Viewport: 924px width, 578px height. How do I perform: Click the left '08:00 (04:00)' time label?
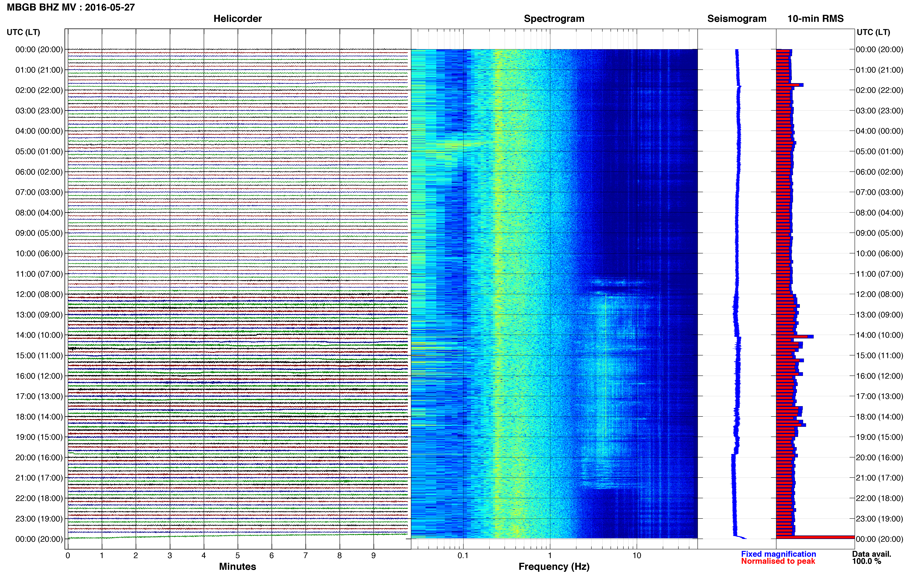[39, 213]
